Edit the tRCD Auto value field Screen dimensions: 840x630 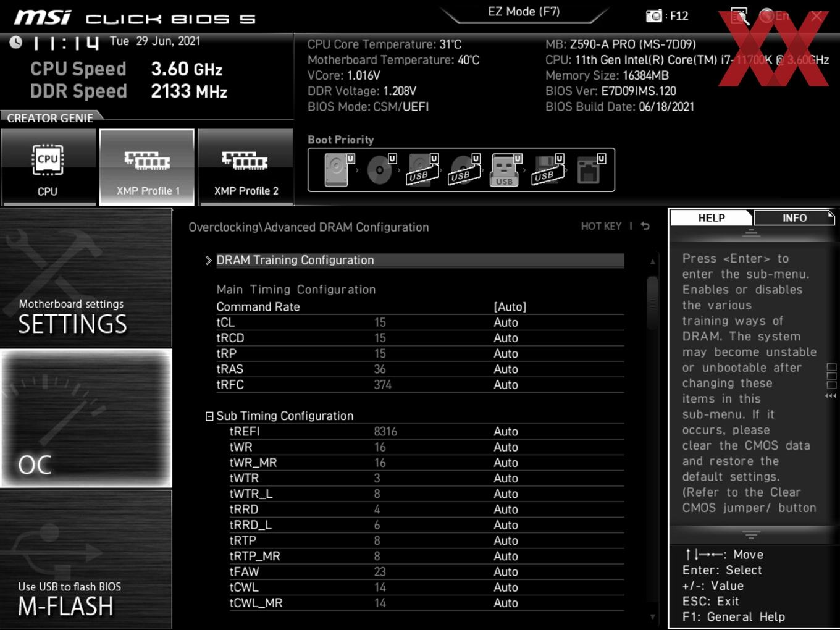(506, 338)
